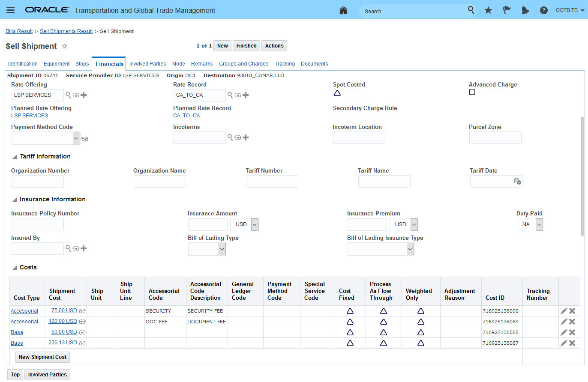The width and height of the screenshot is (588, 382).
Task: Click the Incoterm Location input field
Action: [359, 138]
